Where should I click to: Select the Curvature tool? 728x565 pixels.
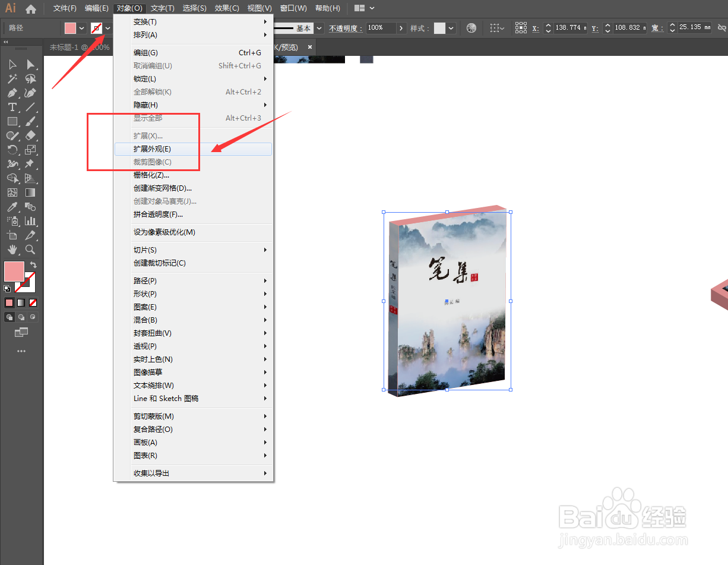coord(30,93)
